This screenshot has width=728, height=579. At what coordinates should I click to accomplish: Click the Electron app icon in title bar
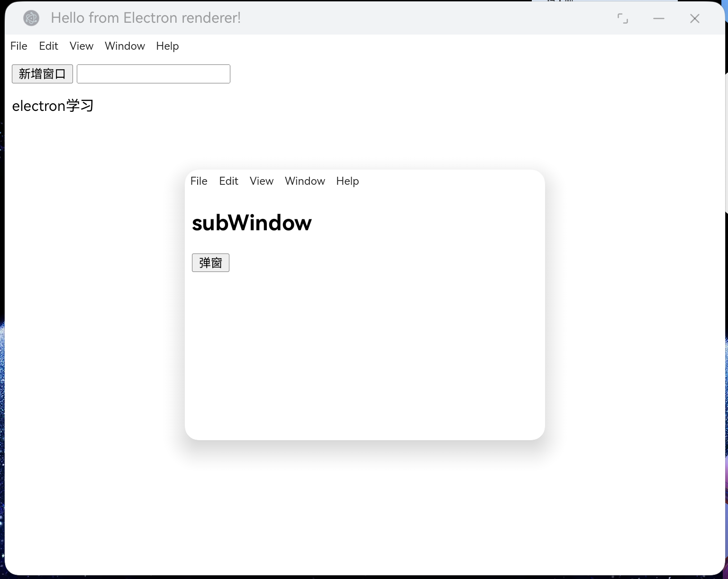pos(31,18)
